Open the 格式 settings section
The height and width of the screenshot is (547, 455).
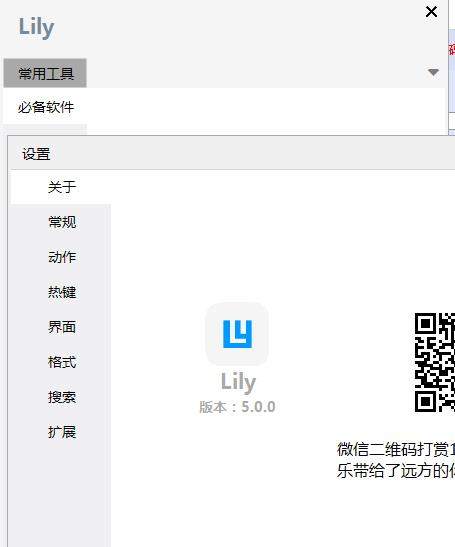coord(61,362)
